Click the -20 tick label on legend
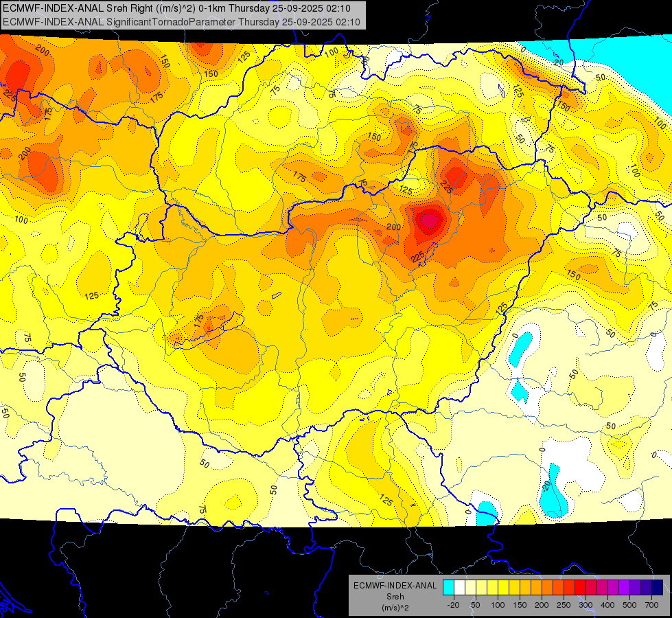Screen dimensions: 672x618 454,605
